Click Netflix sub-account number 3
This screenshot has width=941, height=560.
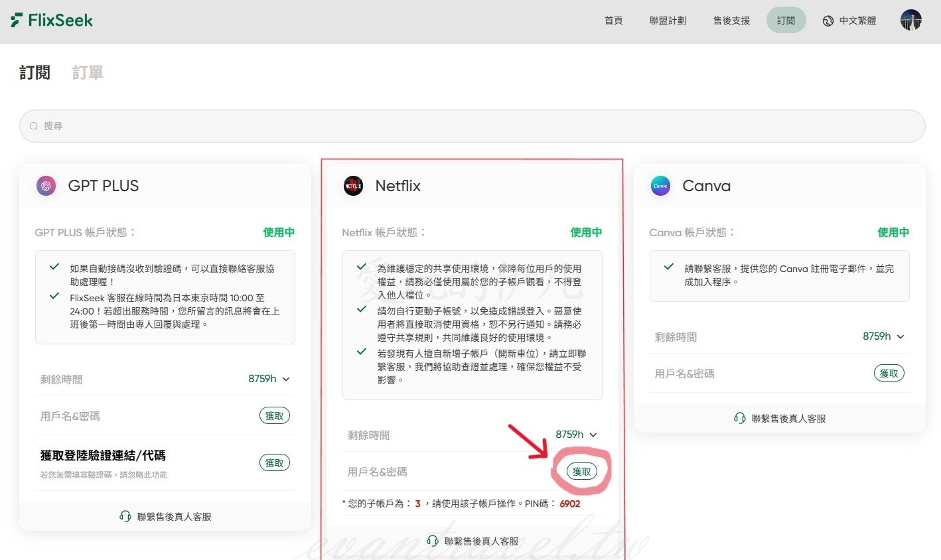click(x=418, y=504)
